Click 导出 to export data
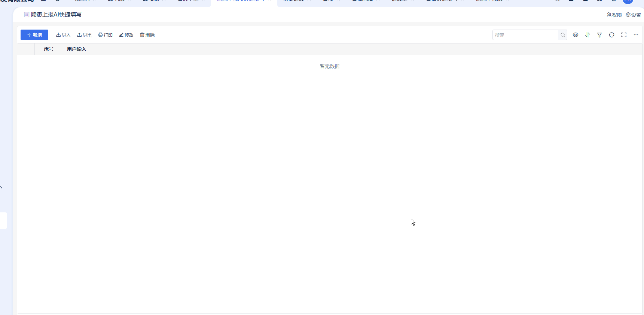644x315 pixels. point(84,35)
